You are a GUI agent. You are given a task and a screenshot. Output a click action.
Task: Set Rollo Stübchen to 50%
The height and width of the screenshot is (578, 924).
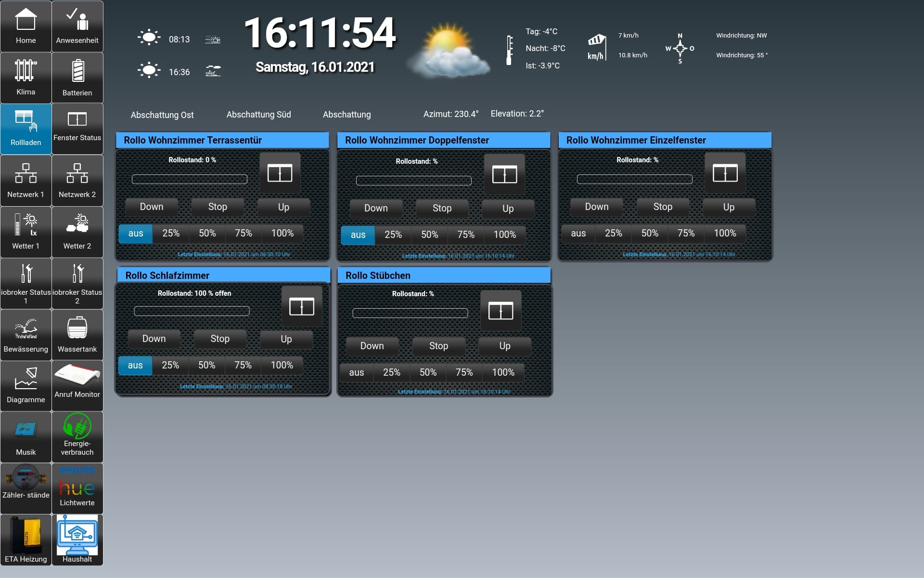coord(428,373)
